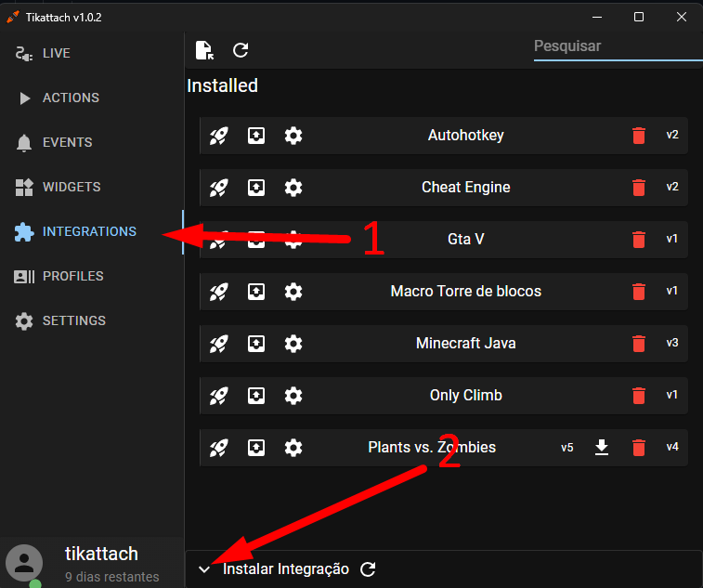703x588 pixels.
Task: Delete the Only Climb integration
Action: pos(638,396)
